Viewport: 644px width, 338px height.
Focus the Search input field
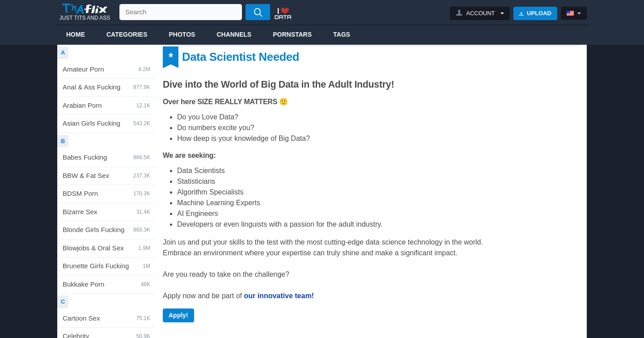point(181,12)
